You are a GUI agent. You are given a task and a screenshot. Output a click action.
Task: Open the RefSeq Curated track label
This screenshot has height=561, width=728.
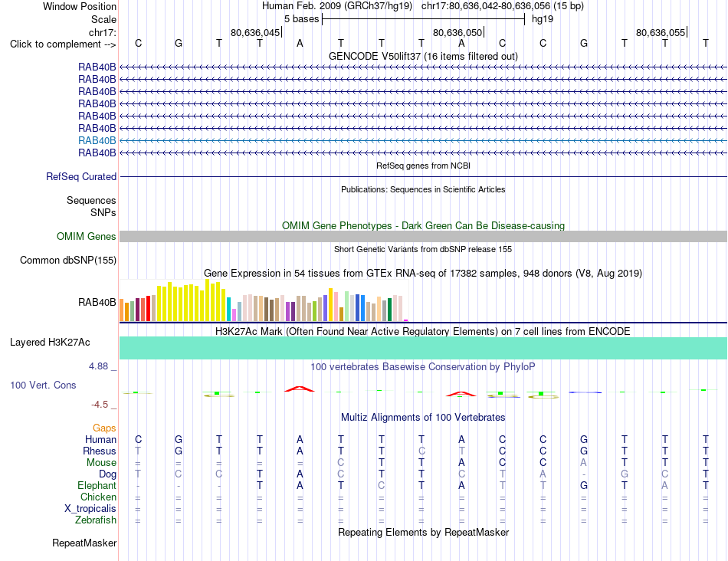tap(80, 176)
